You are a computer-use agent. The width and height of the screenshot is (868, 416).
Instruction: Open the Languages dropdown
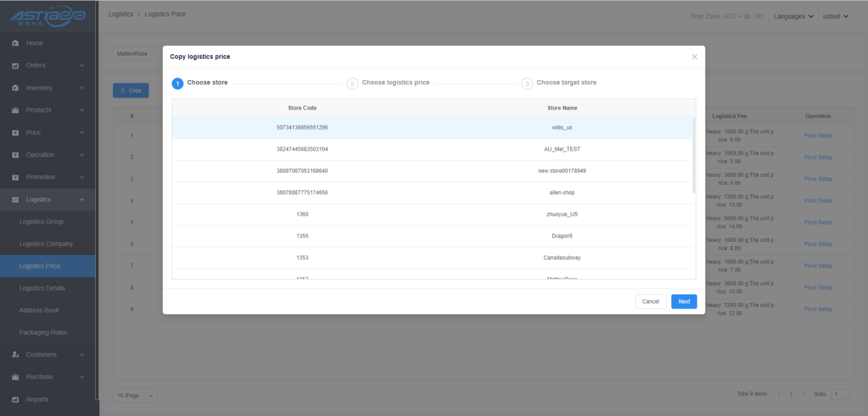click(793, 16)
